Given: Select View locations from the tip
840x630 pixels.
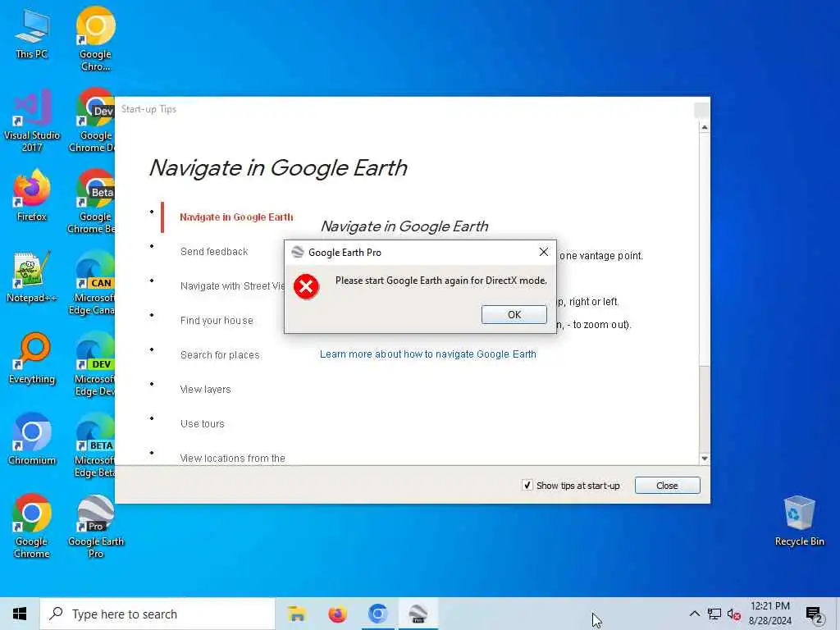Looking at the screenshot, I should (x=232, y=458).
